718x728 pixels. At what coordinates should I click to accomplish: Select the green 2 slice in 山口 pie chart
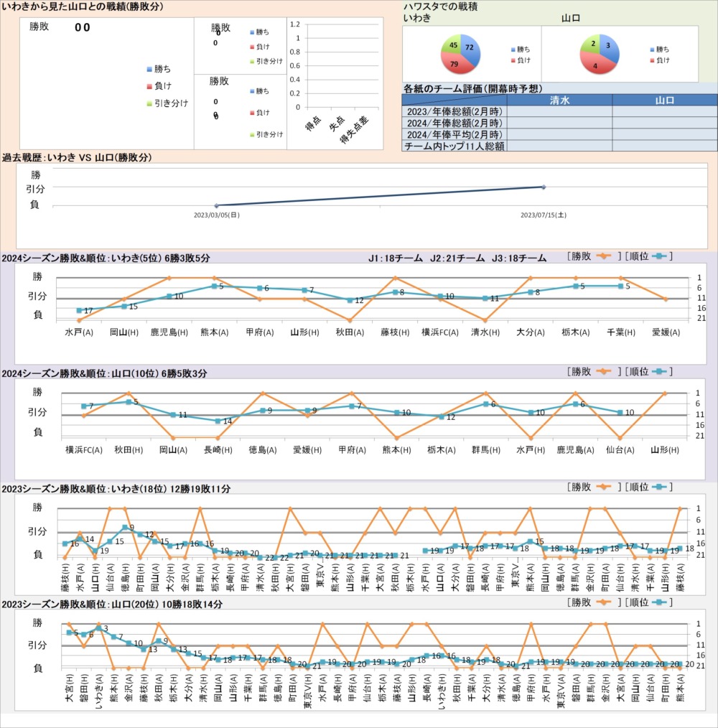[x=591, y=44]
